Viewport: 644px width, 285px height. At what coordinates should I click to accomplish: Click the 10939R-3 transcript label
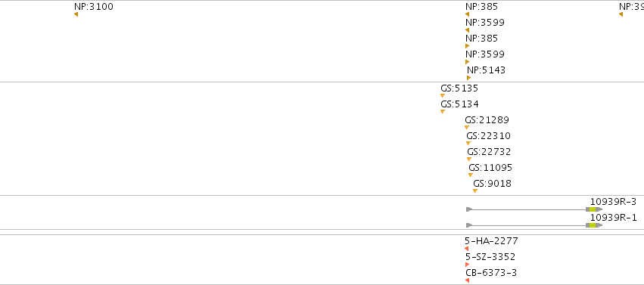pyautogui.click(x=613, y=202)
